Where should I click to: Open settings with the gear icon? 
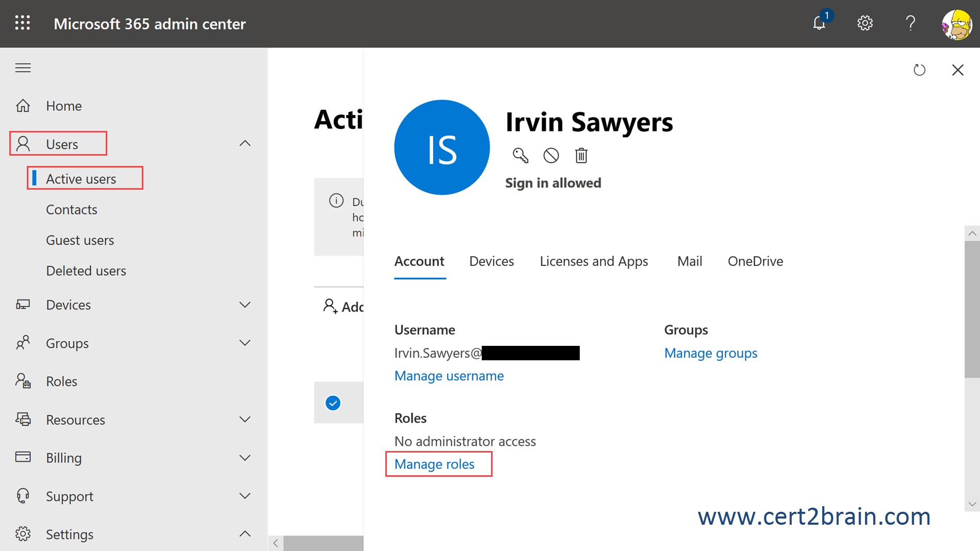pos(865,23)
